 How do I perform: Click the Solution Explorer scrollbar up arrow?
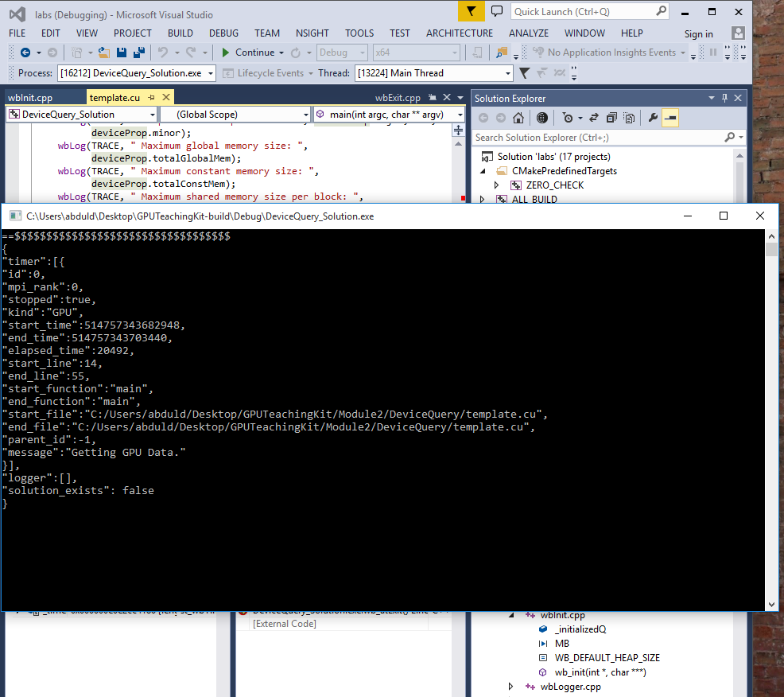coord(739,156)
